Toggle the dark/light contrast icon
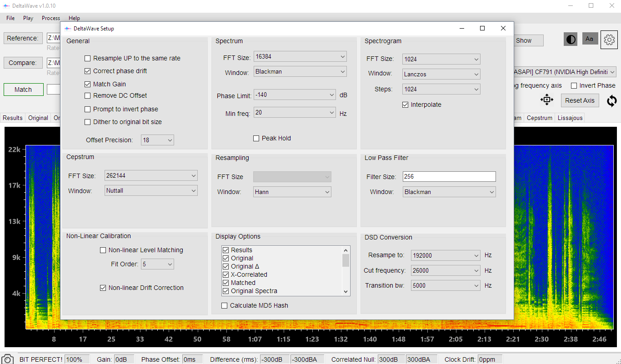 [571, 39]
